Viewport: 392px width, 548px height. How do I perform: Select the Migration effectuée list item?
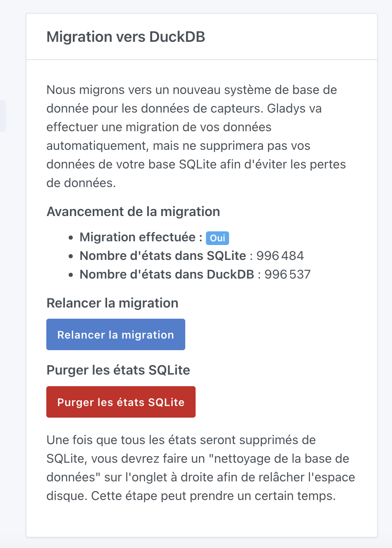pos(149,237)
